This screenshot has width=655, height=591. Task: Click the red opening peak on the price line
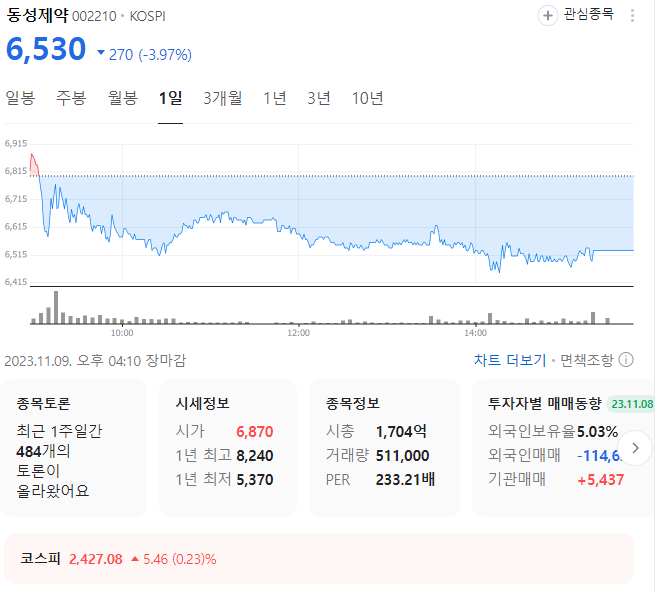tap(32, 155)
